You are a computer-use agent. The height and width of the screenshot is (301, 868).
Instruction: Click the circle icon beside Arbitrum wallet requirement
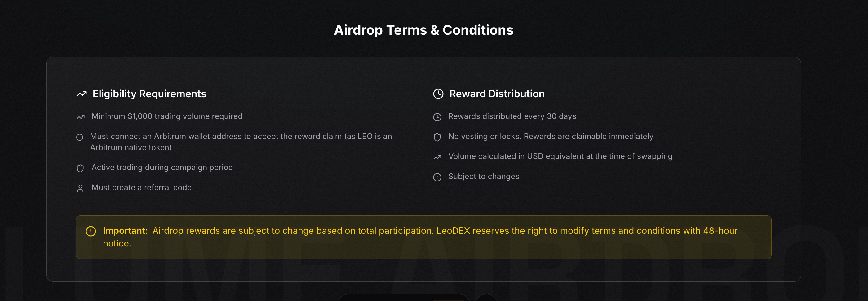tap(80, 137)
